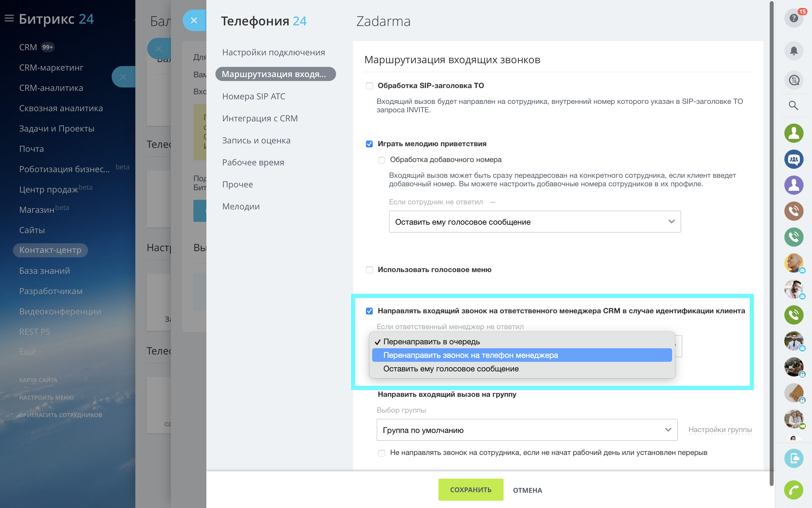Open the Группа по умолчанию dropdown
Image resolution: width=812 pixels, height=508 pixels.
click(x=527, y=430)
